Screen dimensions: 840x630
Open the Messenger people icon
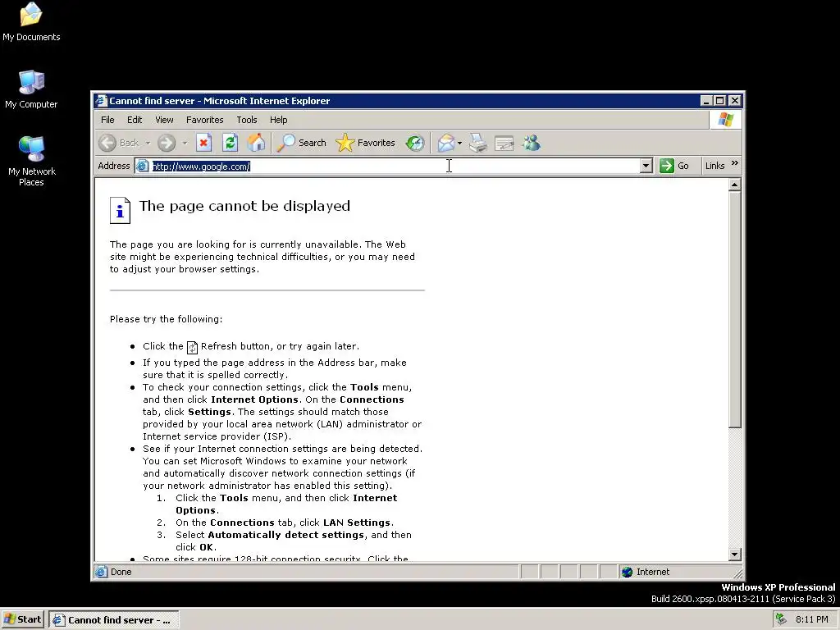[532, 143]
